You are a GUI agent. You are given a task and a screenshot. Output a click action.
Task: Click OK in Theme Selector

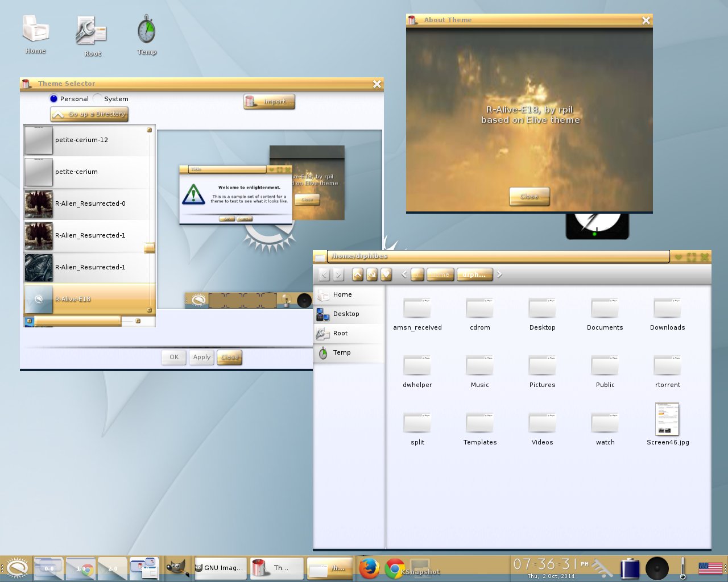[x=174, y=357]
